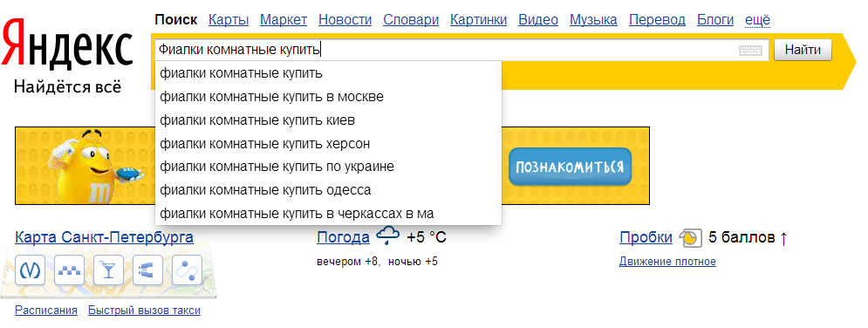Open the taxi icon on map widget
868x328 pixels.
[x=69, y=270]
